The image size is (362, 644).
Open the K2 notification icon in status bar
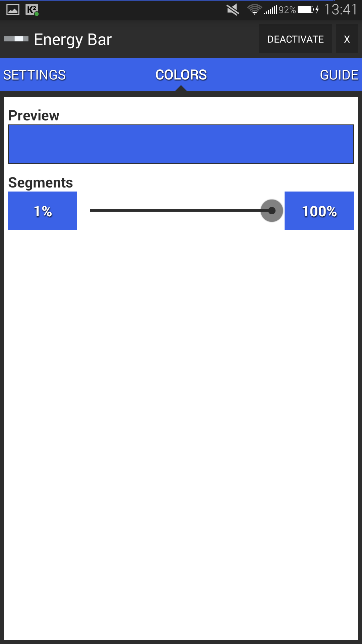click(32, 10)
